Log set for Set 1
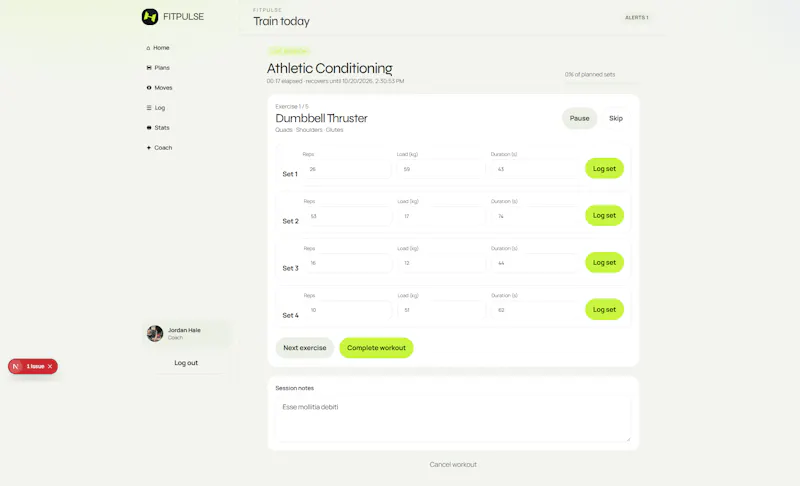 [604, 168]
